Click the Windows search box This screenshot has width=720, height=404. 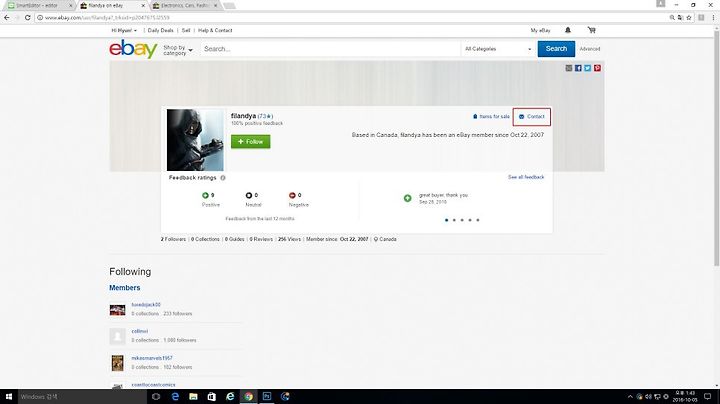tap(83, 397)
